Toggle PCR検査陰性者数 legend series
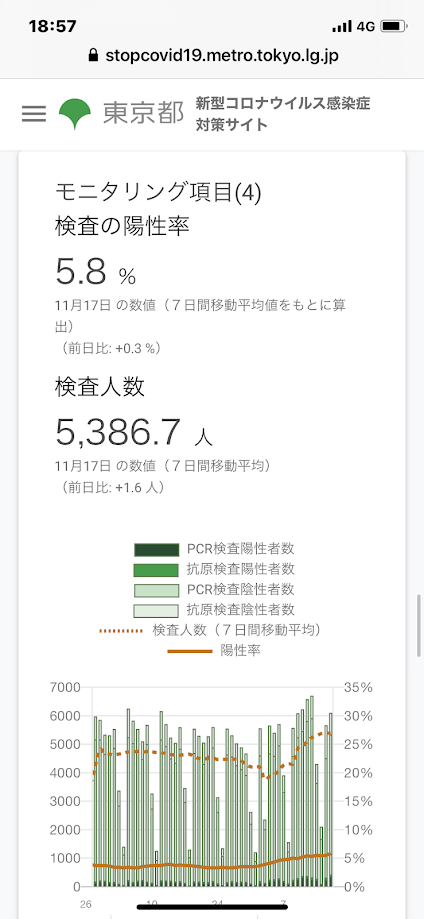Viewport: 424px width, 919px height. pos(214,589)
